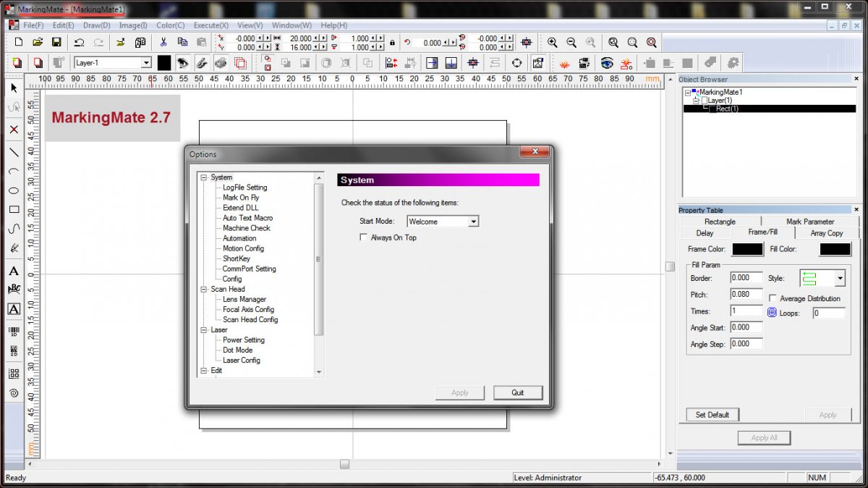
Task: Click the Zoom In magnifier icon
Action: point(553,43)
